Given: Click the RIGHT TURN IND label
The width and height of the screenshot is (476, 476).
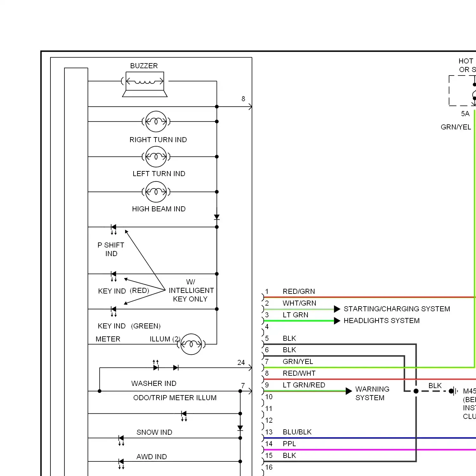Looking at the screenshot, I should pyautogui.click(x=158, y=140).
